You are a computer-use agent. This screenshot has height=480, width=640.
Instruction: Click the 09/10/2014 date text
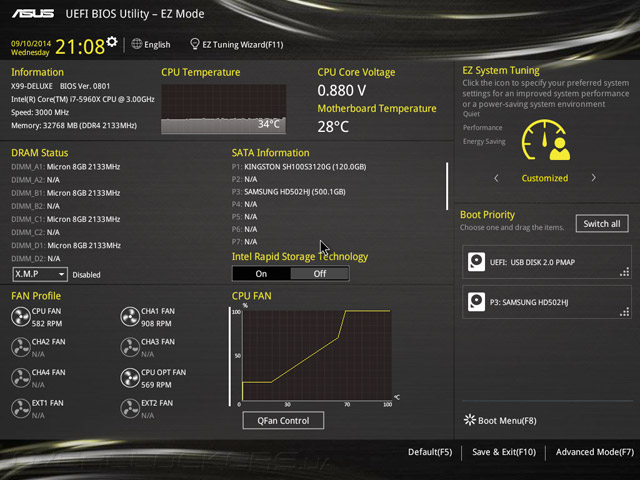click(31, 43)
